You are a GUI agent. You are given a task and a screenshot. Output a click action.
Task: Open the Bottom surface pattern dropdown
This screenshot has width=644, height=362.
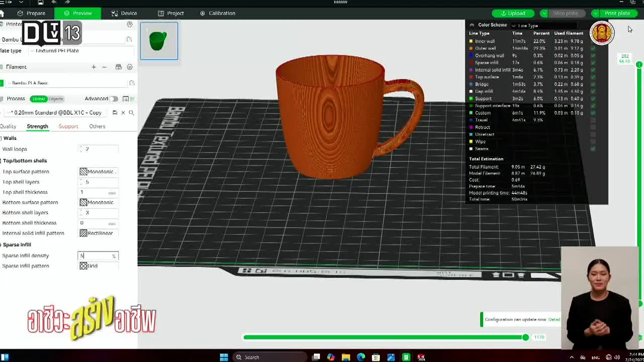click(x=99, y=202)
